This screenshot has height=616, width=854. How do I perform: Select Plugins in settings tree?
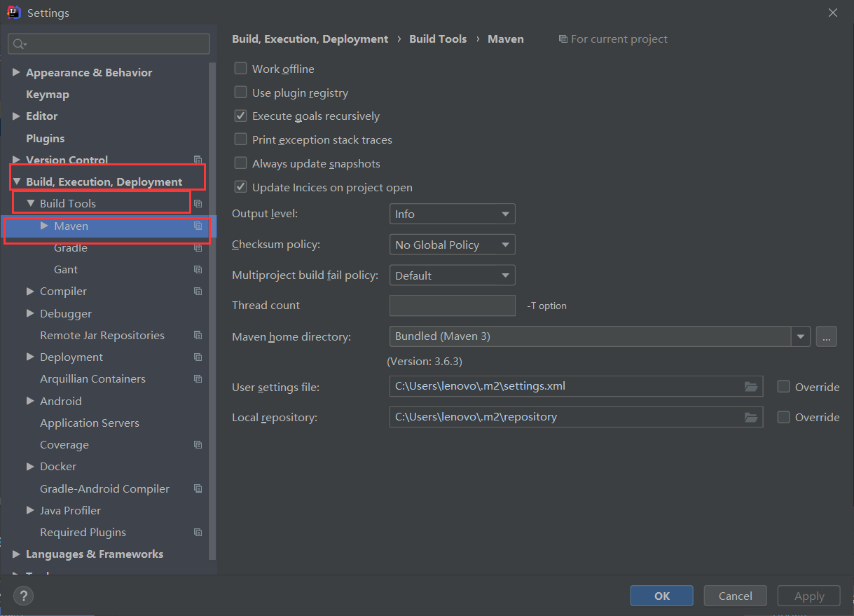click(x=45, y=138)
